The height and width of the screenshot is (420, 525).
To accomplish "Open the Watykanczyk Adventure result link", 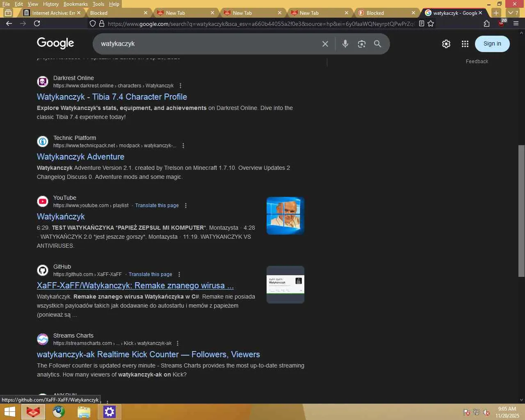I will (x=80, y=157).
